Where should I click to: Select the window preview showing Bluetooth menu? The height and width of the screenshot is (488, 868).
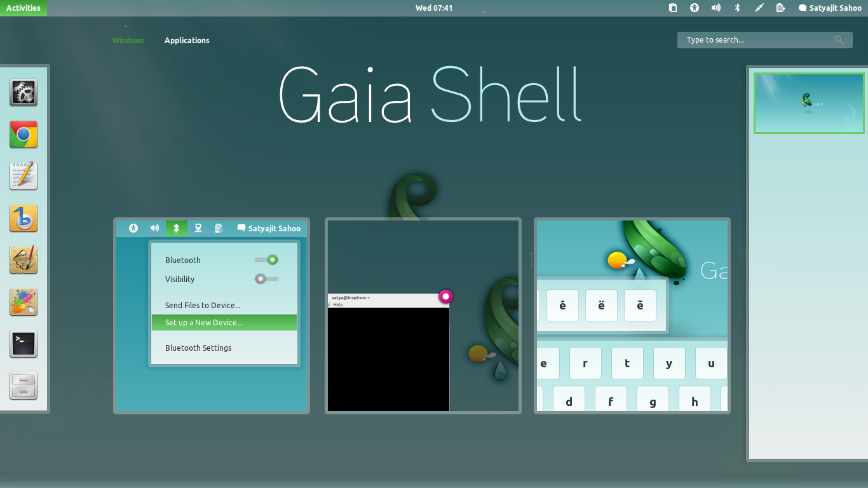(212, 316)
